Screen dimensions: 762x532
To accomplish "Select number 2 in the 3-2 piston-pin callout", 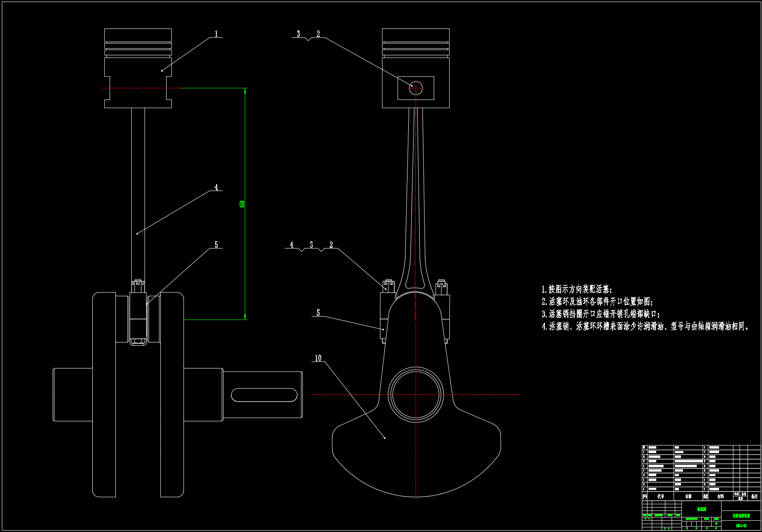I will click(x=318, y=34).
